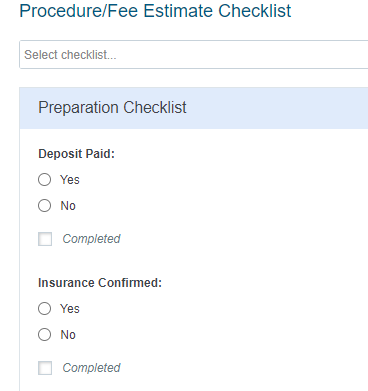
Task: Click the Preparation Checklist heading text
Action: pos(112,108)
